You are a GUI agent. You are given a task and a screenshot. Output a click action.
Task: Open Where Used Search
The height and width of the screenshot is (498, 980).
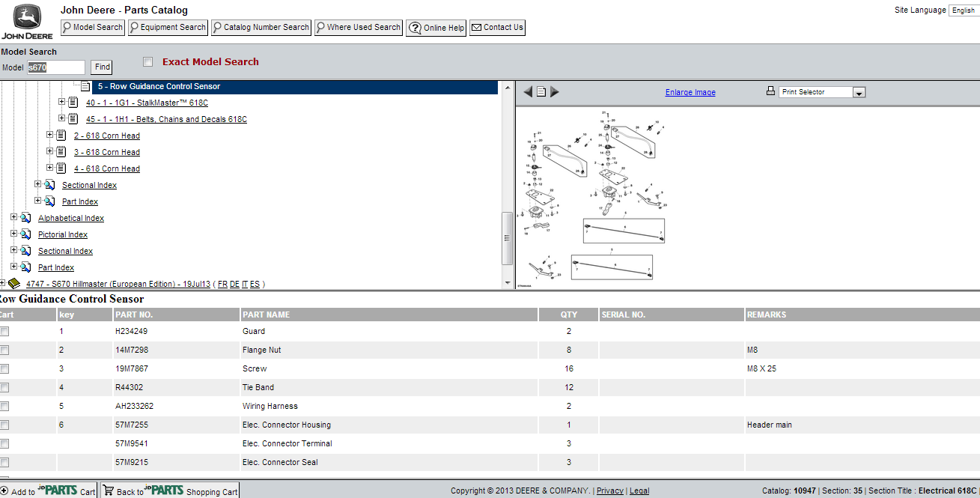[359, 28]
